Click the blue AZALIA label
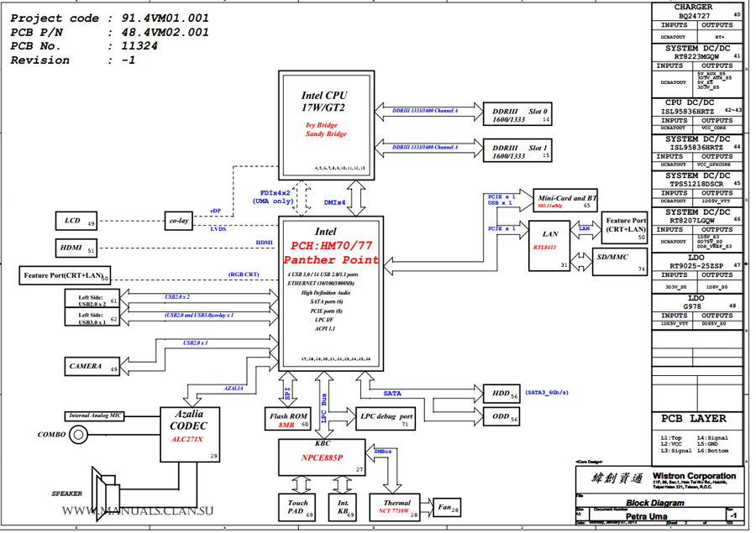This screenshot has width=756, height=533. [x=234, y=389]
